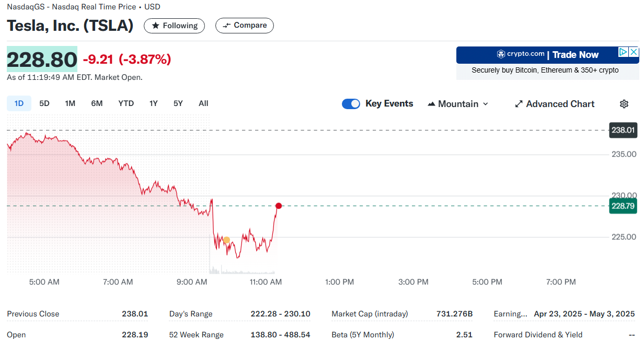Click the Open price value 228.19
Screen dimensions: 644x341
(x=135, y=335)
